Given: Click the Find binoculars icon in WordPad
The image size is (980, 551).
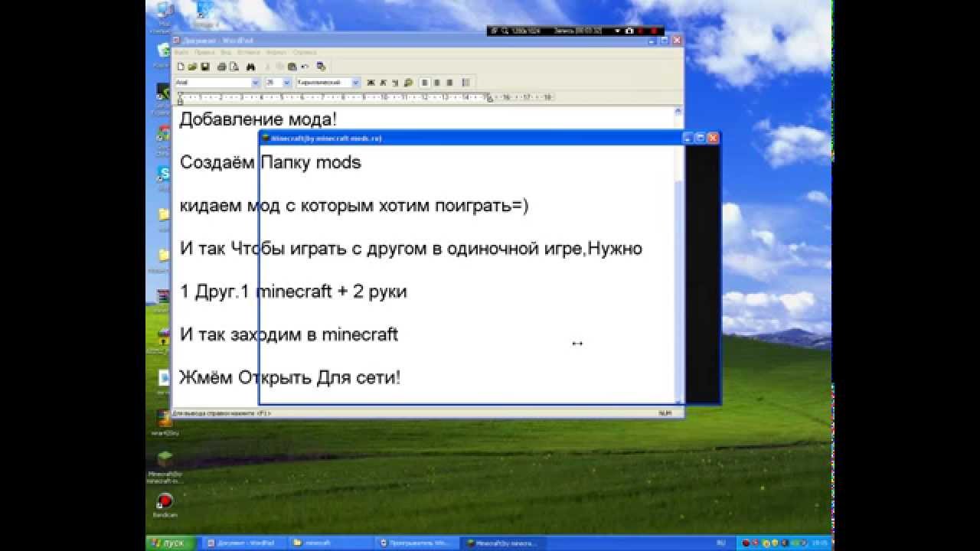Looking at the screenshot, I should (x=250, y=67).
